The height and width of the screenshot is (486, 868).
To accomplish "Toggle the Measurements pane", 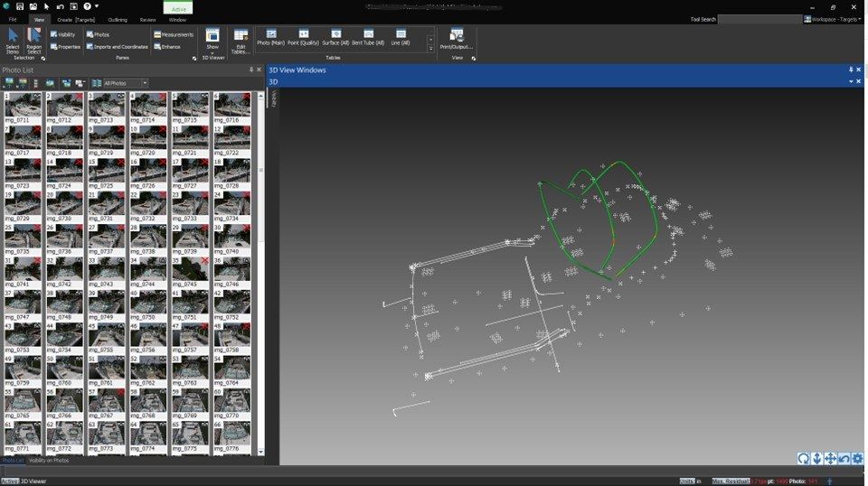I will click(174, 34).
